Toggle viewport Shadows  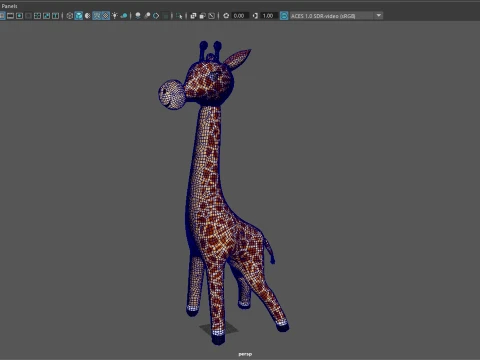point(124,16)
